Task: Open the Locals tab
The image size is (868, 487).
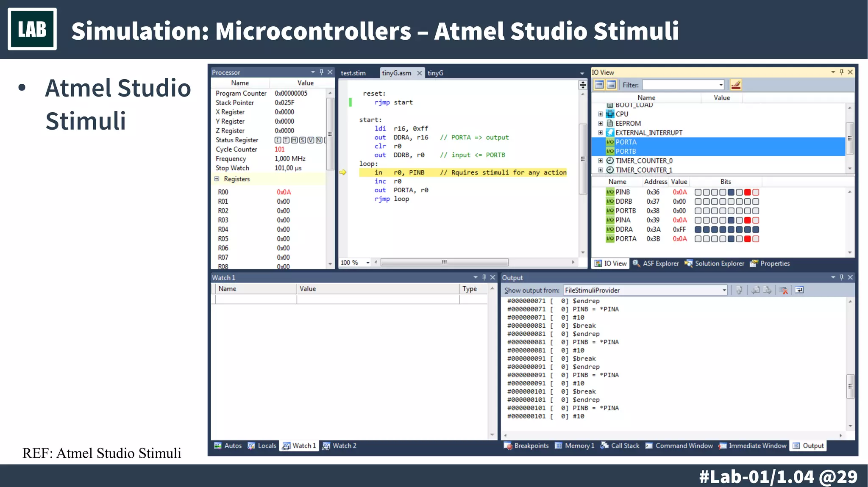Action: pos(262,445)
